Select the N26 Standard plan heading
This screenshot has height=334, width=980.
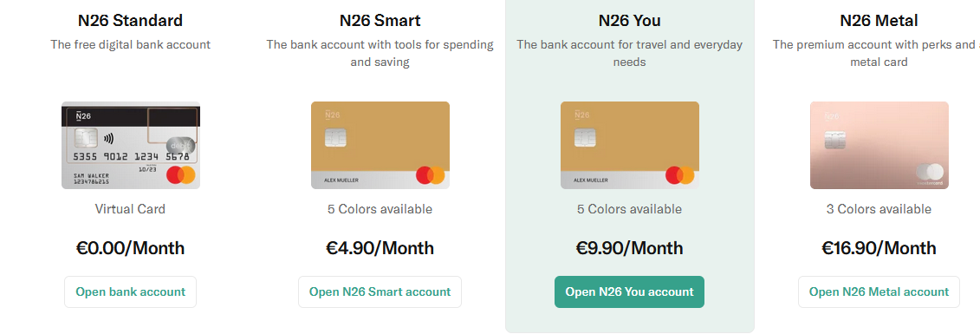131,21
